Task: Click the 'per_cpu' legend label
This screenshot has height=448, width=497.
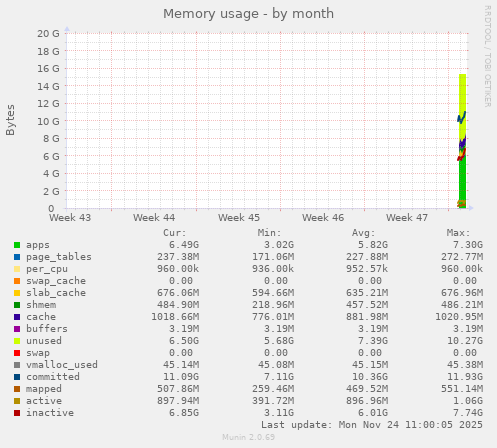Action: [47, 269]
